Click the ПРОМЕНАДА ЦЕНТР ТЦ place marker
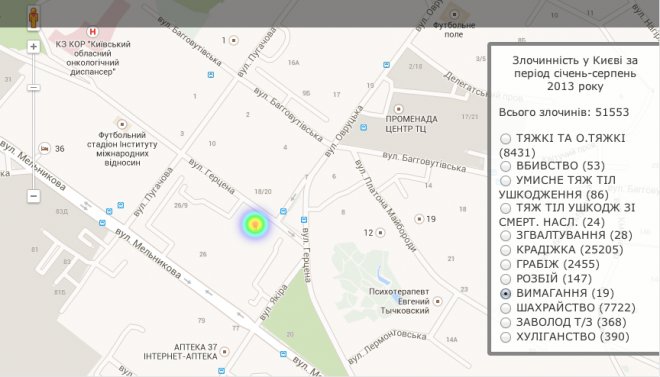The height and width of the screenshot is (377, 660). 398,109
